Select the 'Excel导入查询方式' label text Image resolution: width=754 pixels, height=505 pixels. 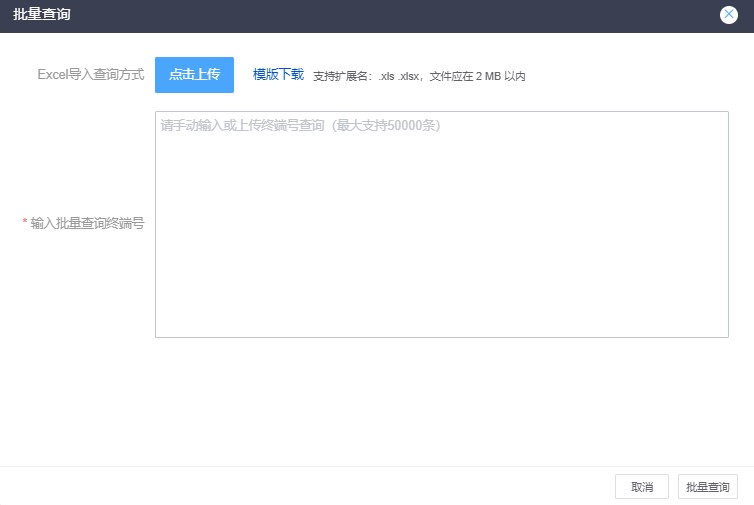[x=90, y=75]
